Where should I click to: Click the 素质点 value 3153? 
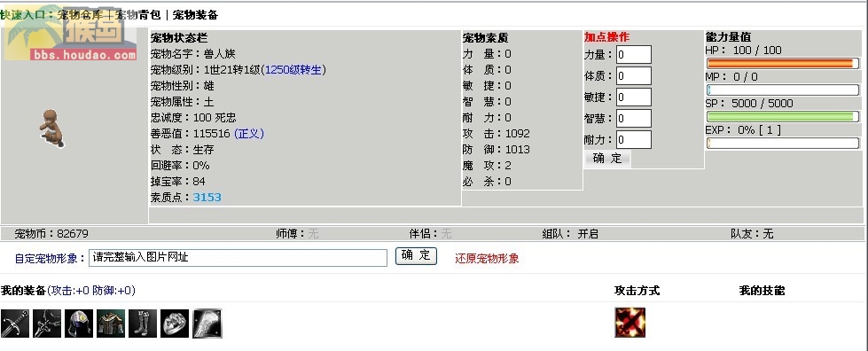click(207, 197)
